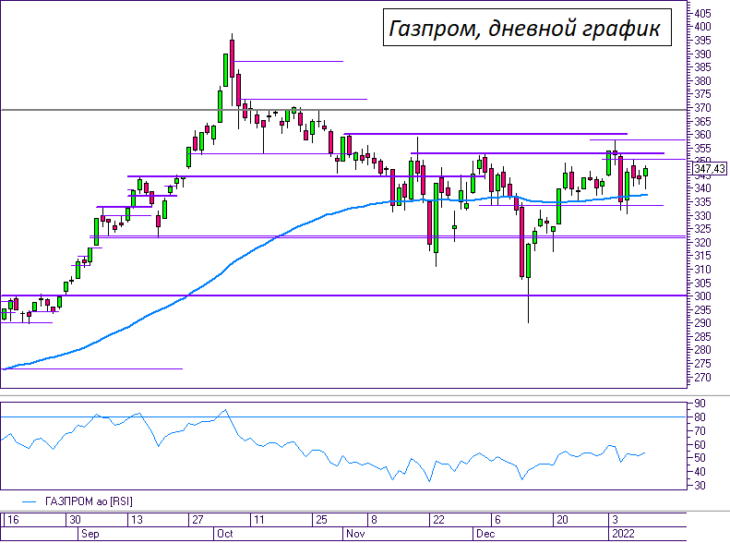
Task: Click price axis label 290
Action: 703,323
